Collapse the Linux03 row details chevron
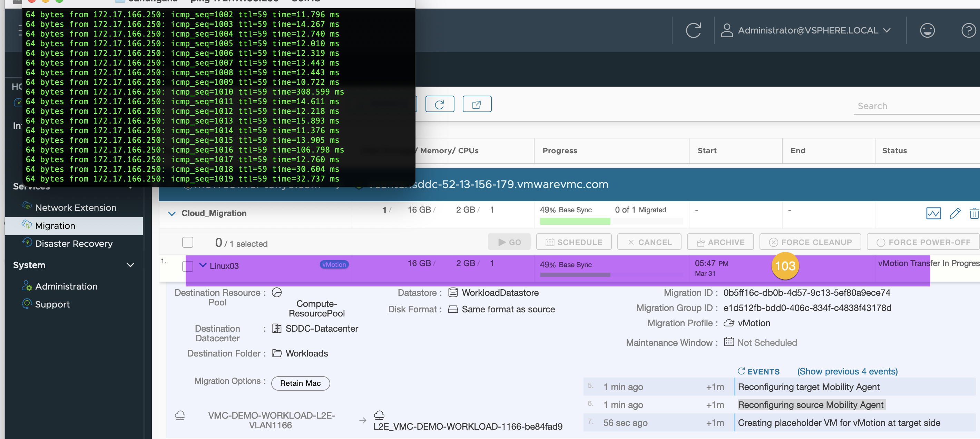The width and height of the screenshot is (980, 439). 203,265
